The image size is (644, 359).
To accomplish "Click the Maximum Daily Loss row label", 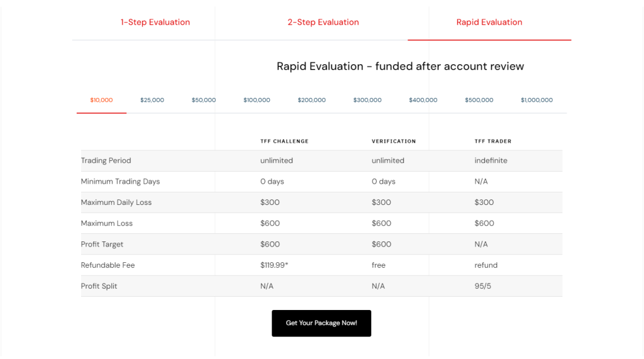I will pos(116,202).
